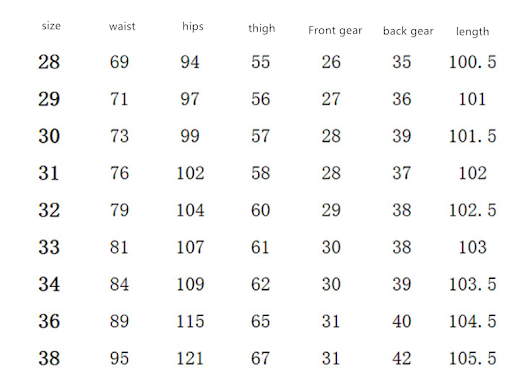Click length value 103.5 for size 34
This screenshot has width=512, height=386.
click(x=473, y=284)
